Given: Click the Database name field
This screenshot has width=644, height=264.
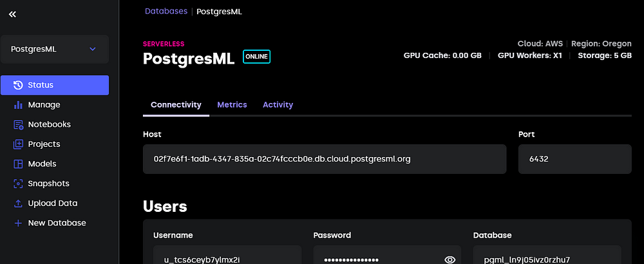Looking at the screenshot, I should point(547,257).
